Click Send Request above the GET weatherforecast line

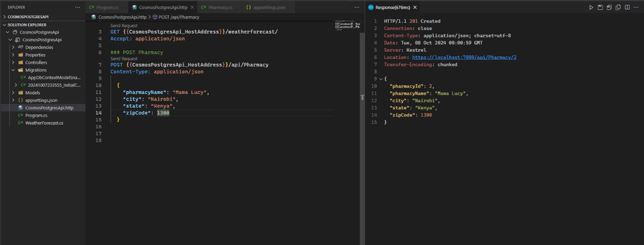pyautogui.click(x=124, y=26)
